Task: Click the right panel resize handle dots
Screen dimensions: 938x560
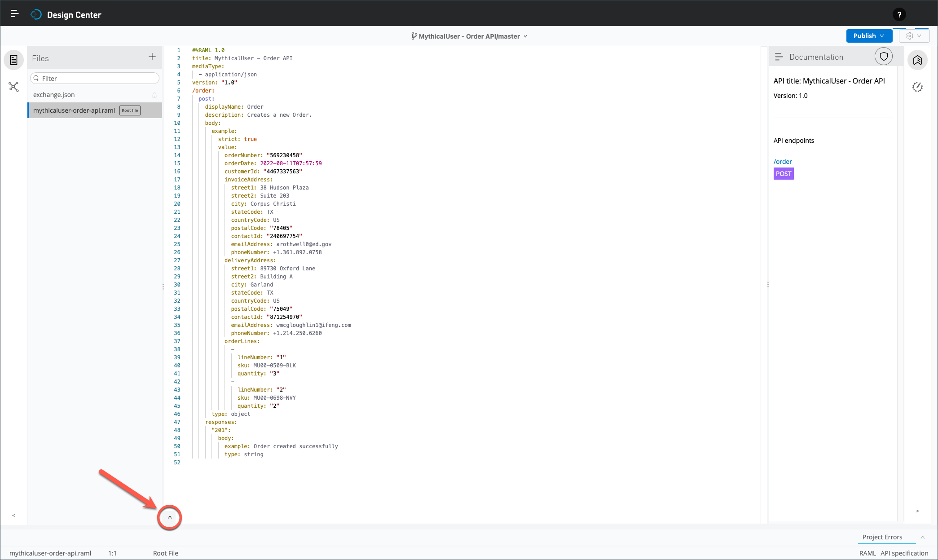Action: (x=768, y=285)
